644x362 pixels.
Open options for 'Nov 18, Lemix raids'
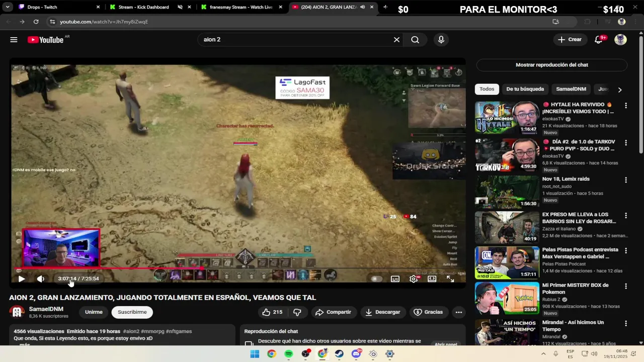[x=626, y=180]
